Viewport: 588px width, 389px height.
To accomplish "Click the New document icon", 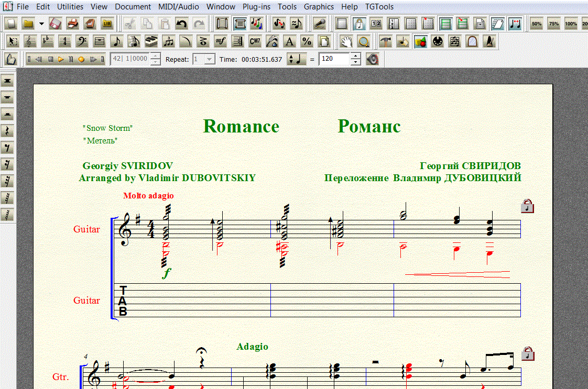I will pos(11,24).
